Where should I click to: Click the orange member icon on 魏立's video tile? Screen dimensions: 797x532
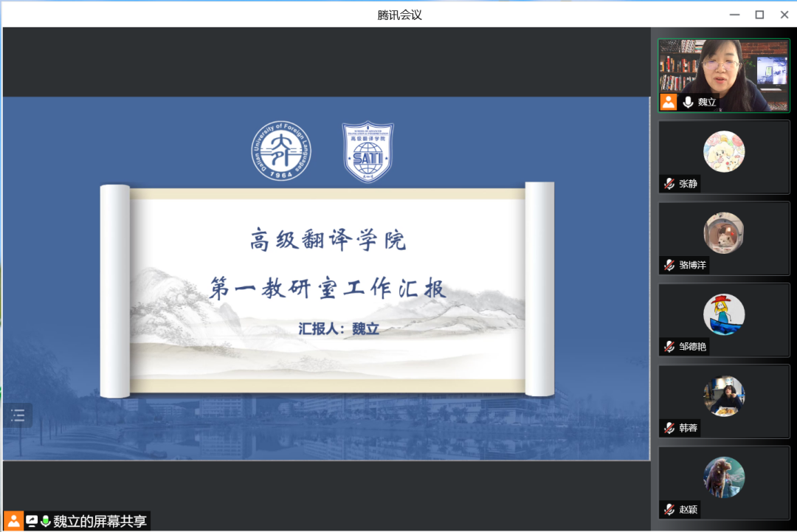[669, 102]
